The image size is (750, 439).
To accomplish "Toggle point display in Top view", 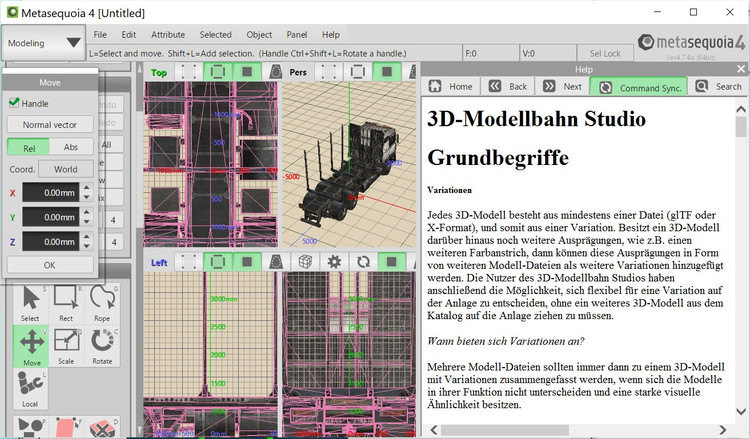I will (x=188, y=72).
